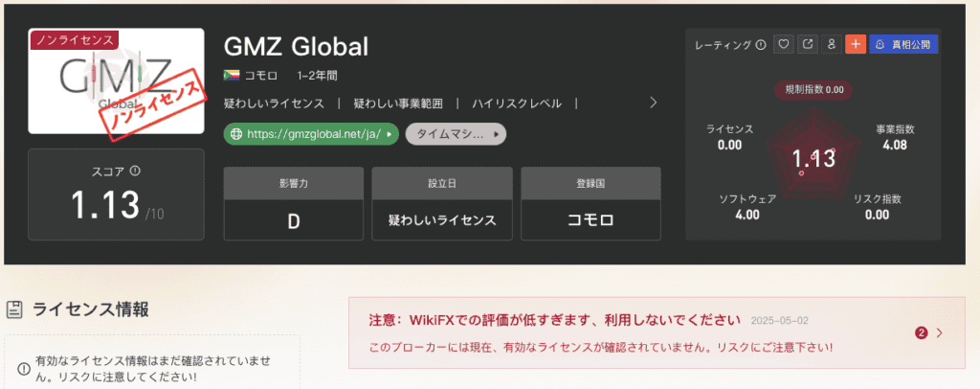Image resolution: width=980 pixels, height=389 pixels.
Task: Expand the red warning notice chevron
Action: pyautogui.click(x=939, y=332)
